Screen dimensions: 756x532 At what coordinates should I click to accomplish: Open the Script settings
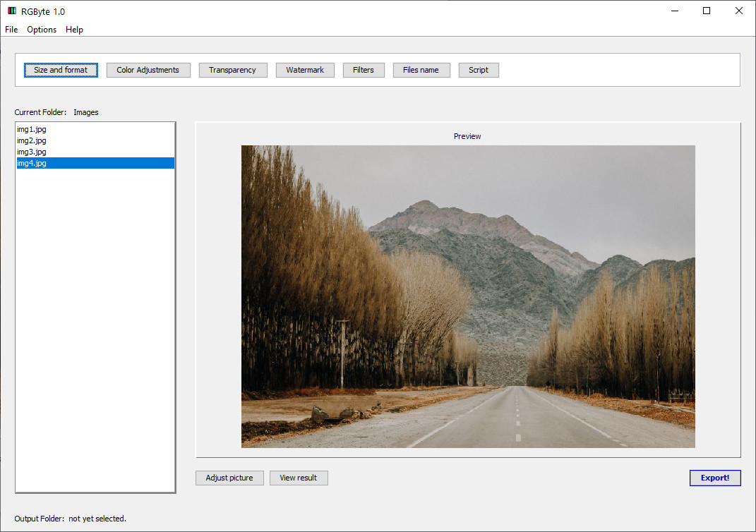pyautogui.click(x=479, y=70)
